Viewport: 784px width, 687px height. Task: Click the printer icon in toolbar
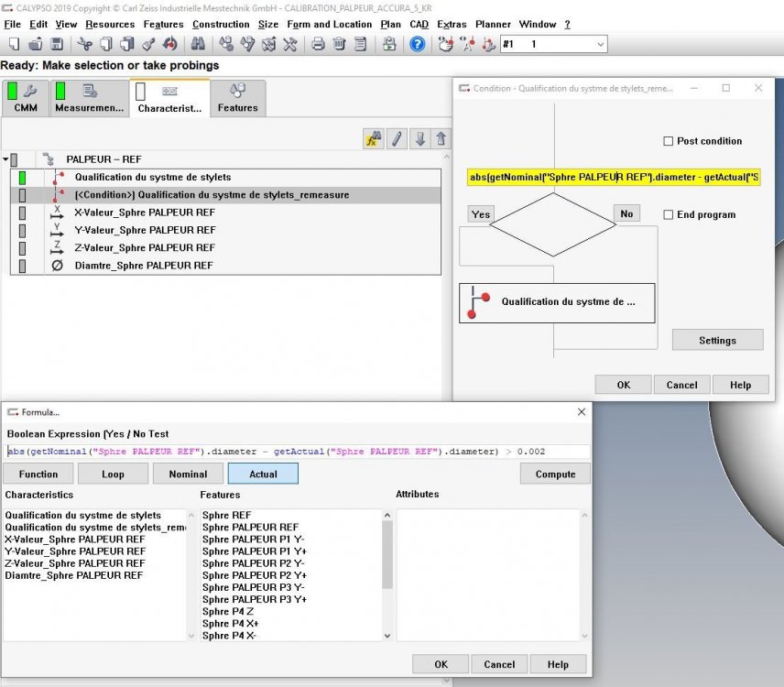pos(318,44)
